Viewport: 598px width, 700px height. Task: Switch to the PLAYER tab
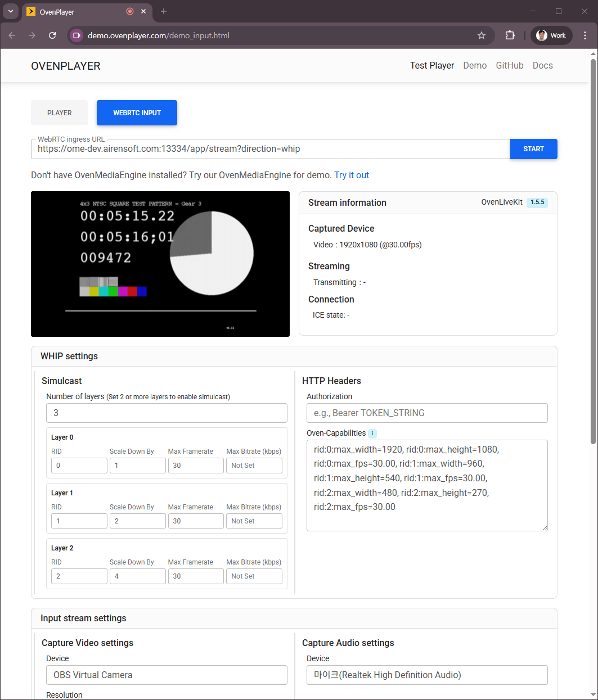(x=59, y=112)
